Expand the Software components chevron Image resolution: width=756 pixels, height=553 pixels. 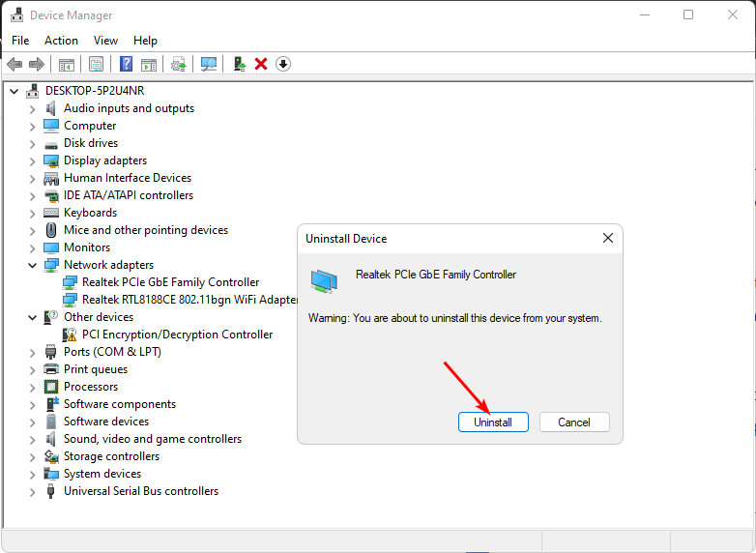point(32,405)
